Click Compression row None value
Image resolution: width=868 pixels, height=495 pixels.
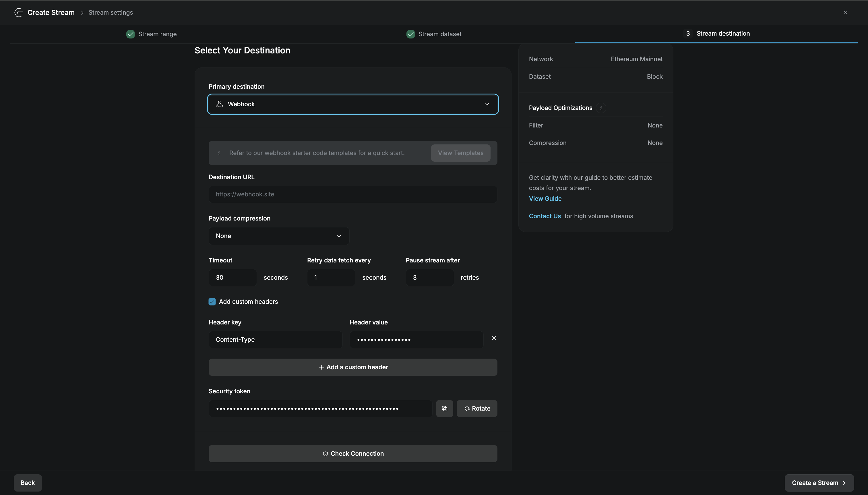click(655, 143)
